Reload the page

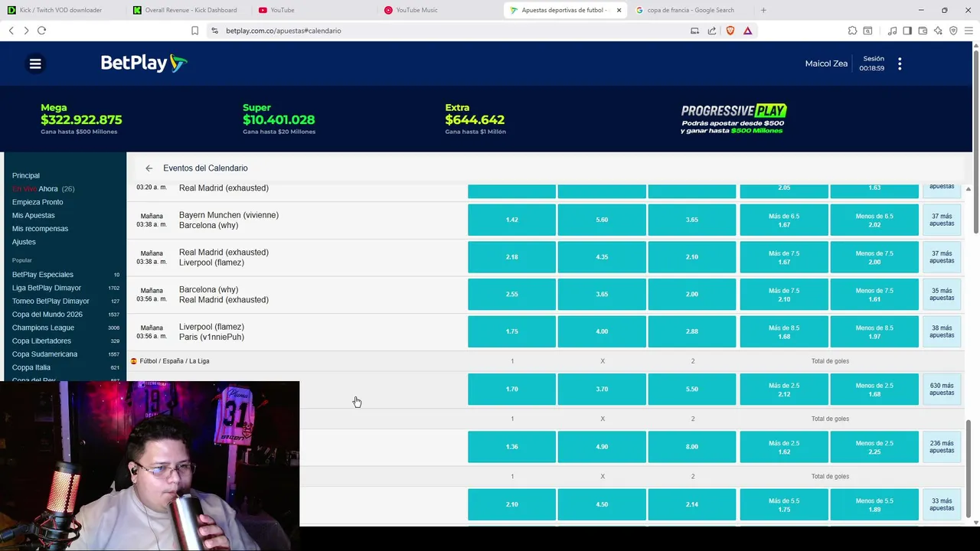[x=41, y=31]
